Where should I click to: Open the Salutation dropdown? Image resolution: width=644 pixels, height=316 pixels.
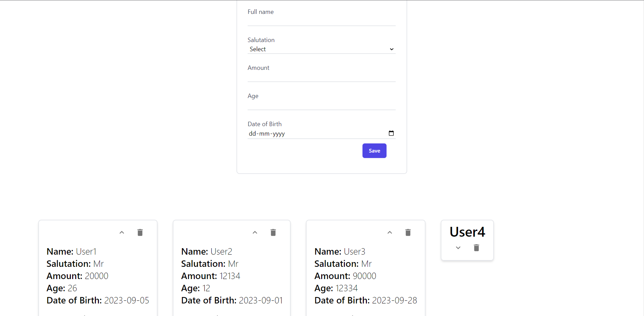pos(321,49)
